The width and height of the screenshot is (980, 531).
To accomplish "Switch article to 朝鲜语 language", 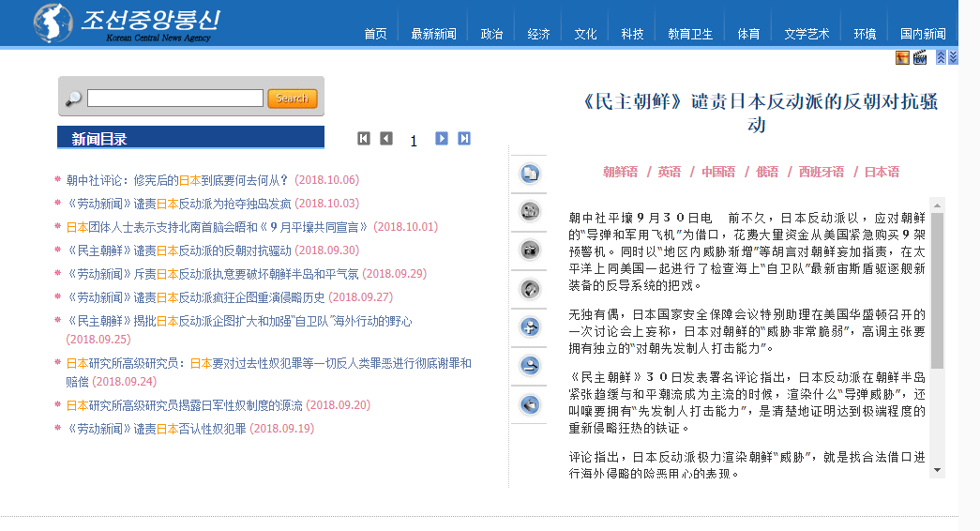I will 620,172.
